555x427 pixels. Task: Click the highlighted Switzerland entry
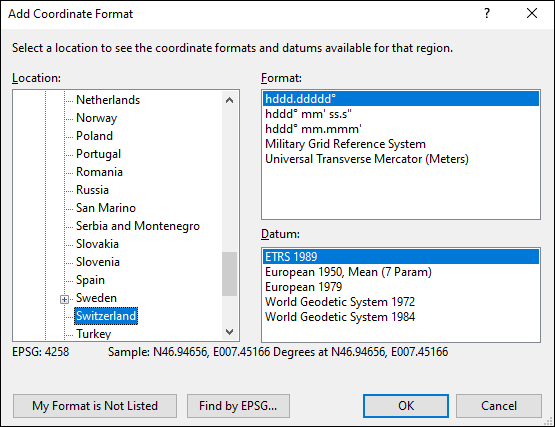pyautogui.click(x=106, y=316)
